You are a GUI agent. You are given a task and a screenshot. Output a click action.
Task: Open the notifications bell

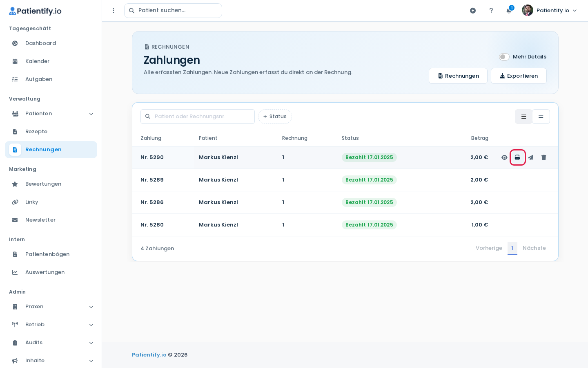pos(509,11)
